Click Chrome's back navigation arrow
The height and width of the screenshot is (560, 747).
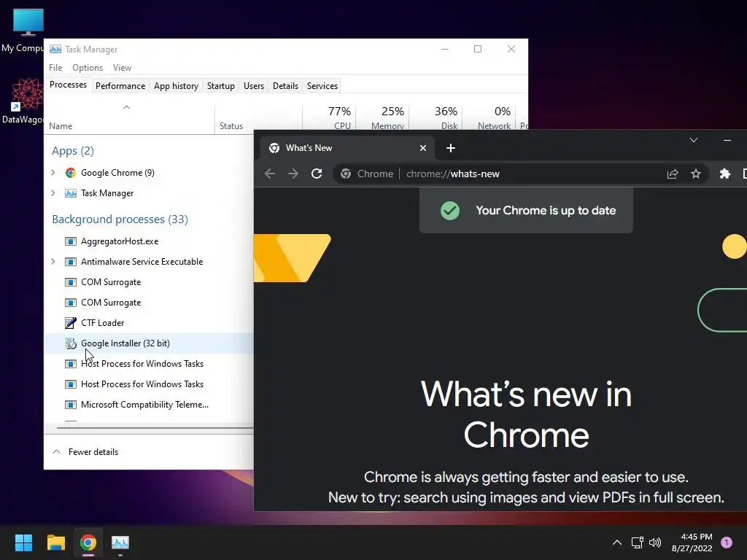point(270,174)
